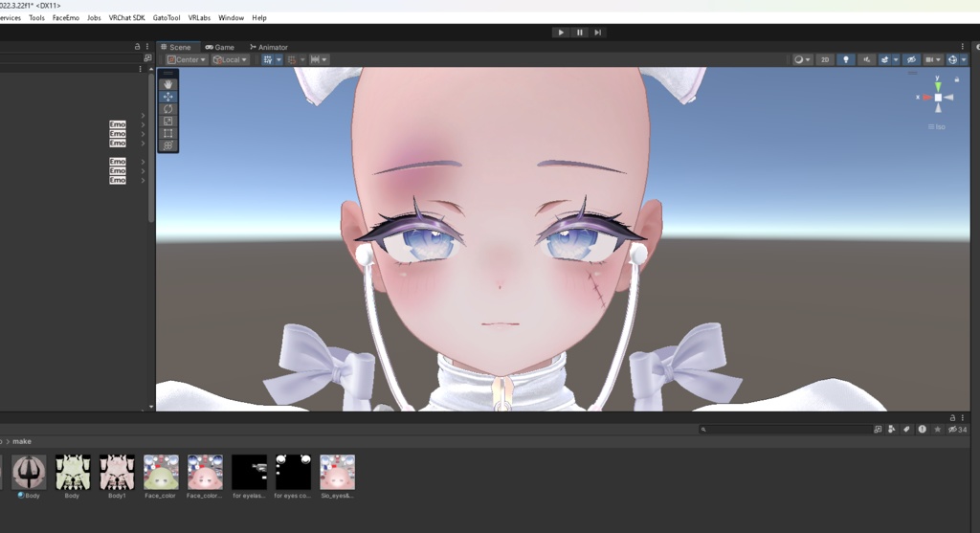Screen dimensions: 980x533
Task: Open Gizmos dropdown arrow
Action: tap(963, 60)
